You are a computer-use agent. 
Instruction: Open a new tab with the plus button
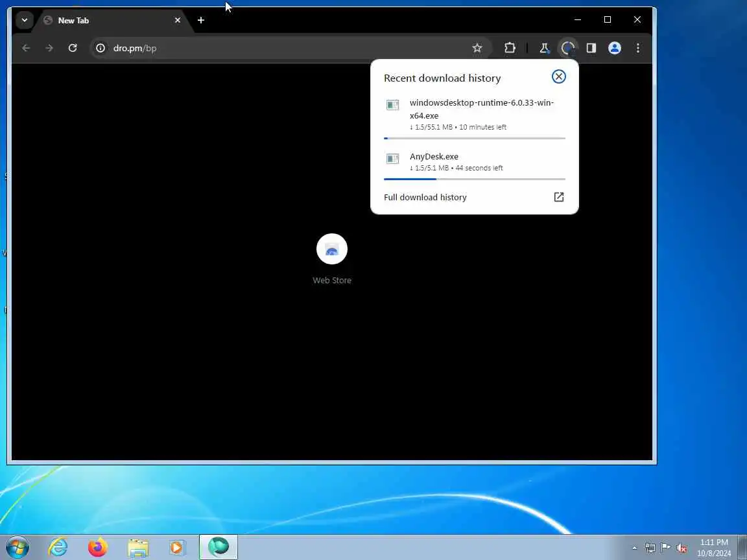(201, 20)
